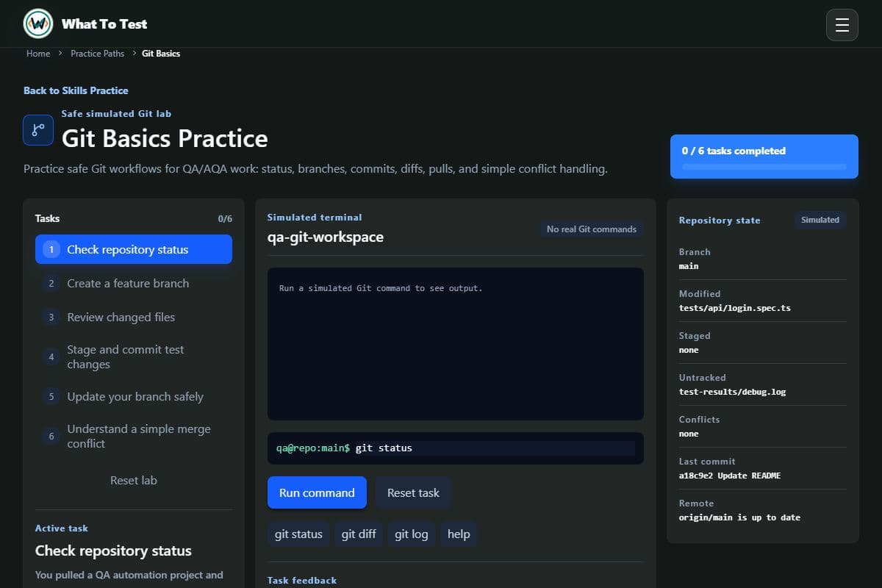Click the 0/6 counter in Tasks panel
This screenshot has height=588, width=882.
[x=225, y=218]
